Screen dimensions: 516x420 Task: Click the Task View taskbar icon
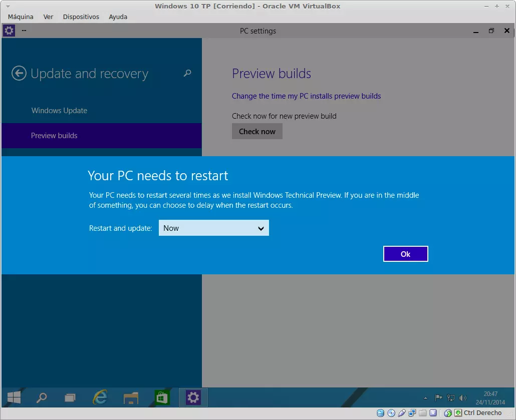pos(70,398)
